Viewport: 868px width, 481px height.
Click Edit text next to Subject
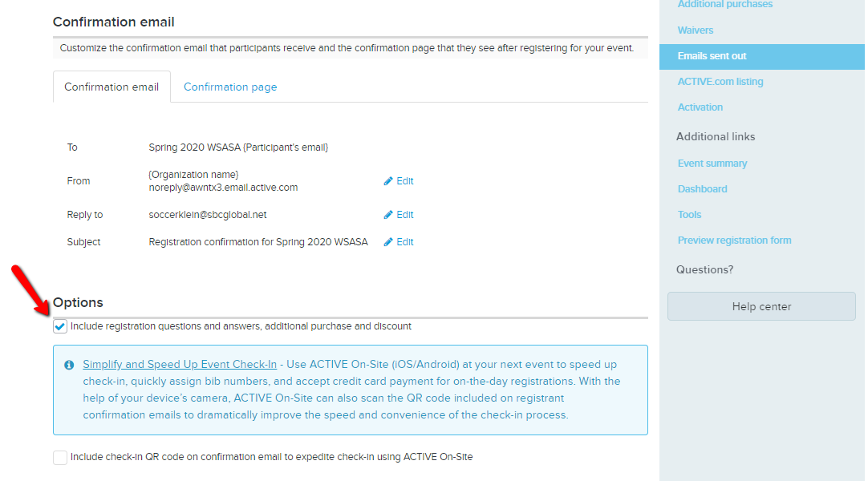(404, 241)
